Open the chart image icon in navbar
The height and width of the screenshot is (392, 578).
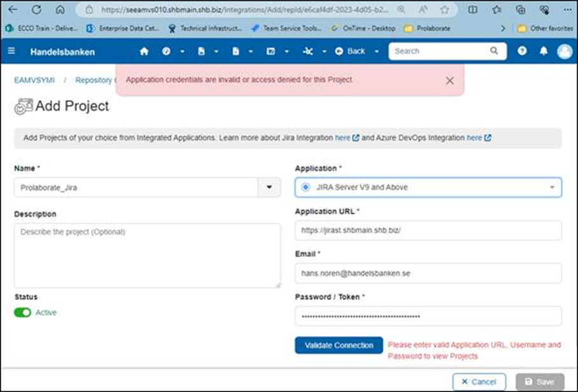[x=271, y=51]
